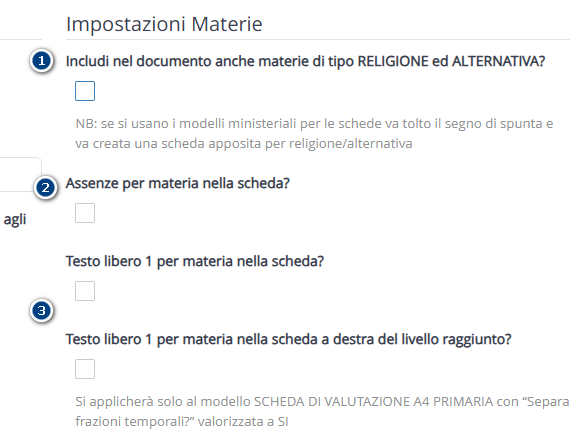Click the religione/alternativa hint text line
Image resolution: width=588 pixels, height=438 pixels.
coord(244,144)
